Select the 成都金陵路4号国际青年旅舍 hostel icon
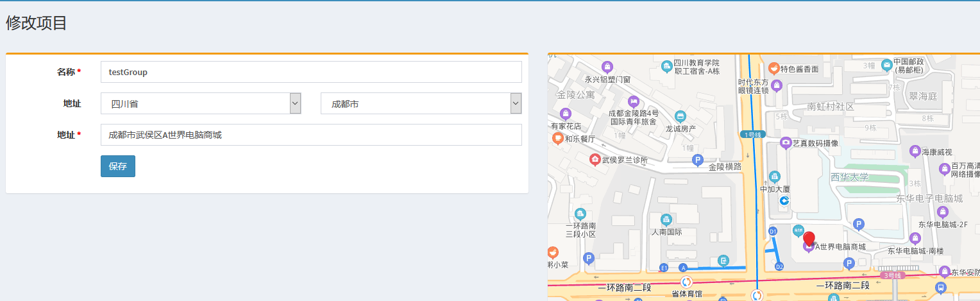This screenshot has height=301, width=980. tap(633, 101)
